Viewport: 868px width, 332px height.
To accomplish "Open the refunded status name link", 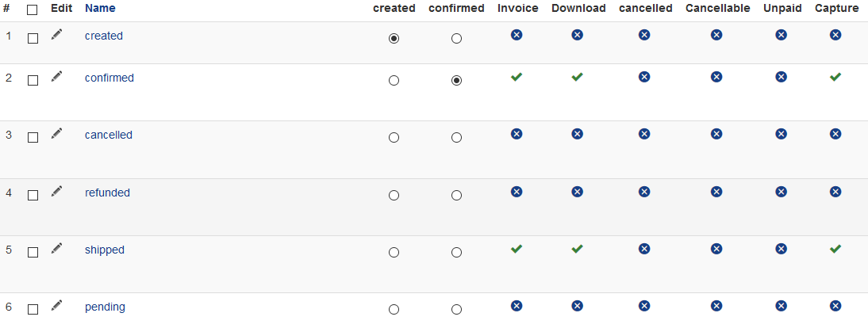I will [107, 193].
